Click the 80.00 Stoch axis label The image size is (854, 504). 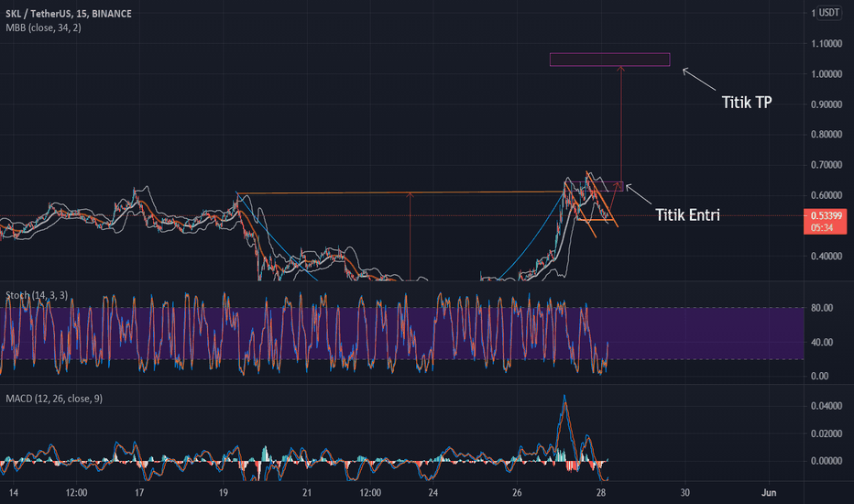point(822,308)
